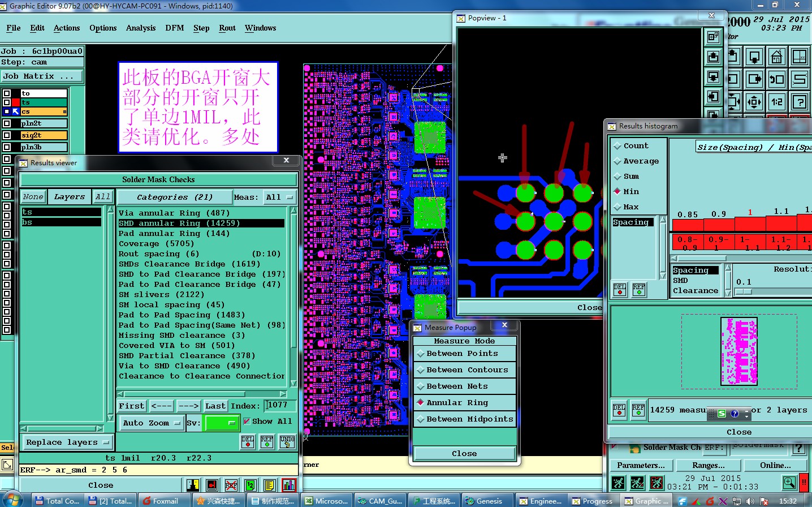812x507 pixels.
Task: Click the Layers selector button
Action: [x=70, y=197]
